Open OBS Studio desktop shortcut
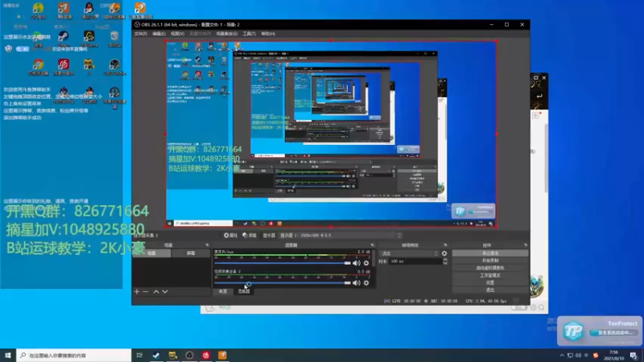The width and height of the screenshot is (644, 362). tap(114, 67)
